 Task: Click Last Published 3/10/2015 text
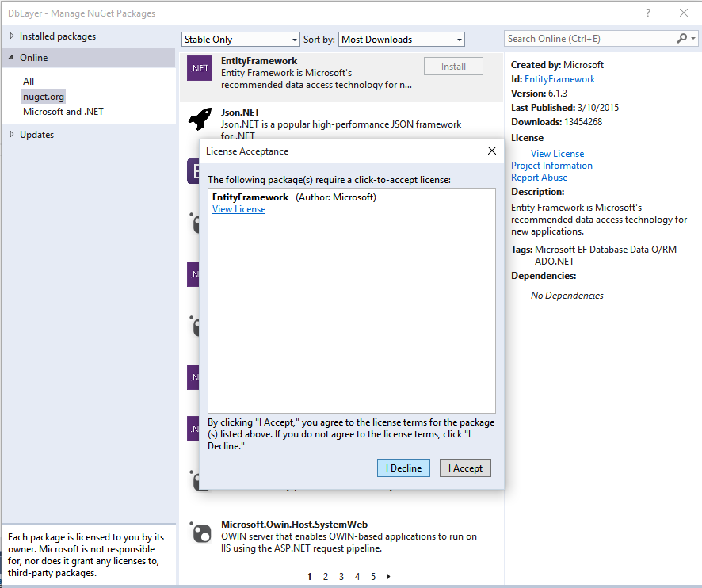pyautogui.click(x=565, y=108)
